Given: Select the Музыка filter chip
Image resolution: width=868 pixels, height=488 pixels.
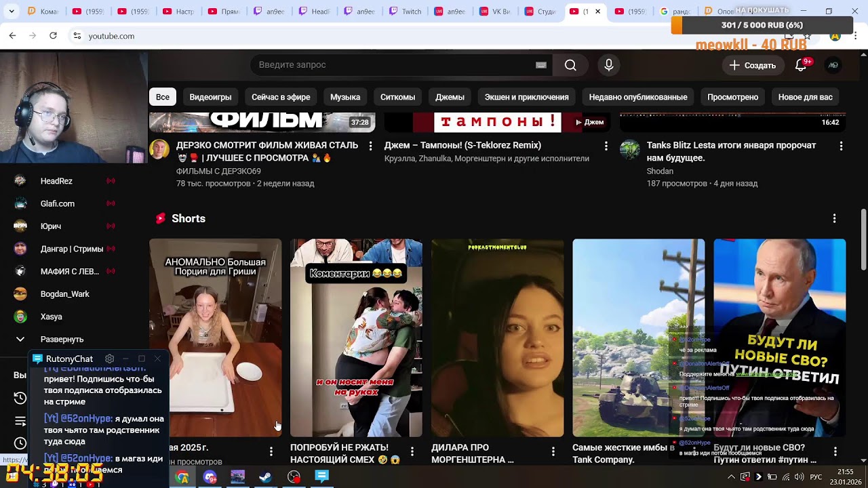Looking at the screenshot, I should pyautogui.click(x=345, y=97).
